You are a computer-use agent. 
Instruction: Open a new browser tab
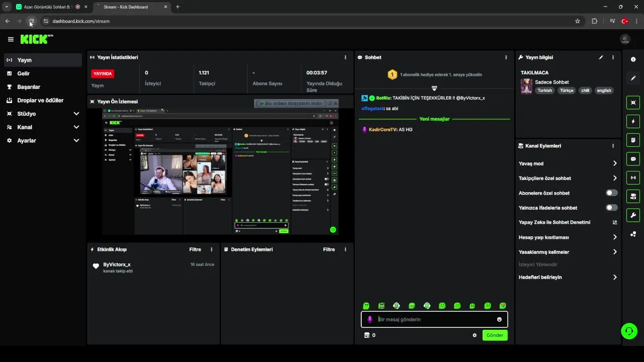[178, 7]
